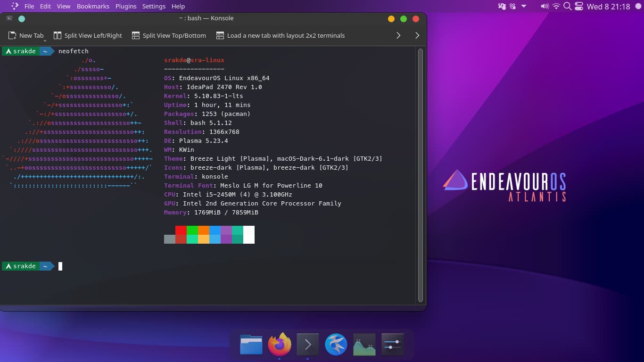Click the Uptime: 1 hour, 11 mins line
Screen dimensions: 644x362
point(207,105)
